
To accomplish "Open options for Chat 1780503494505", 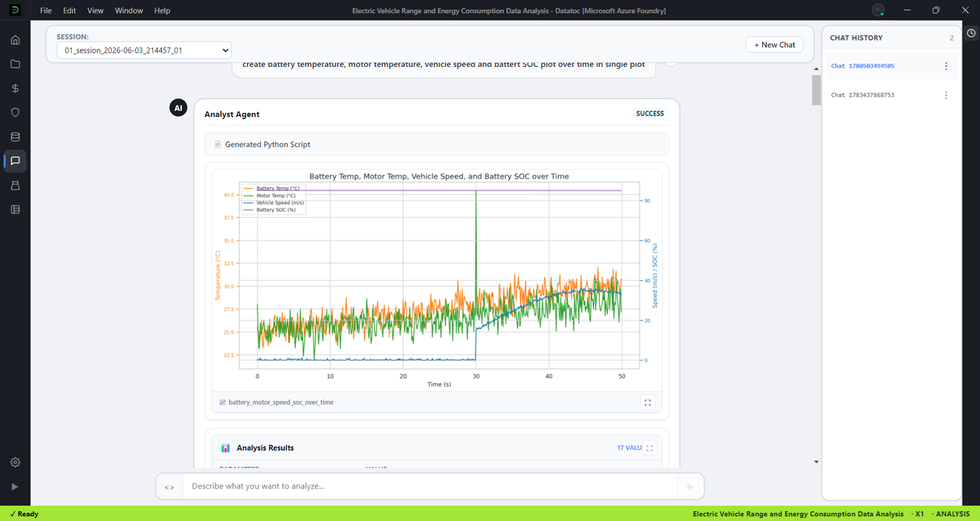I will point(946,66).
